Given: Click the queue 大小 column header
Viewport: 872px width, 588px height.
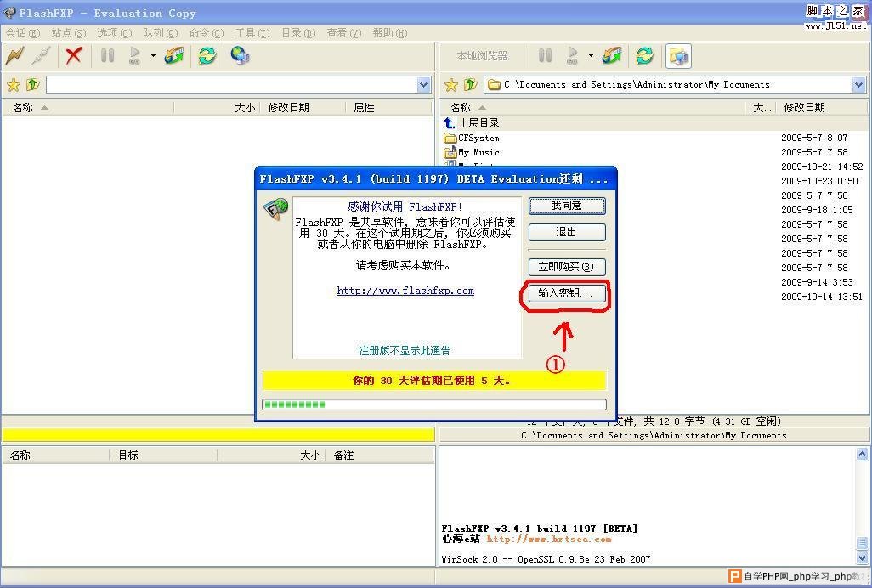Looking at the screenshot, I should point(271,455).
